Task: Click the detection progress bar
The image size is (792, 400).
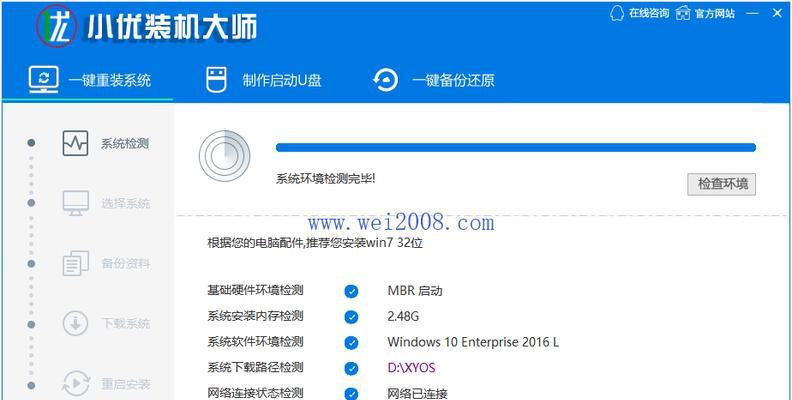Action: click(x=516, y=147)
